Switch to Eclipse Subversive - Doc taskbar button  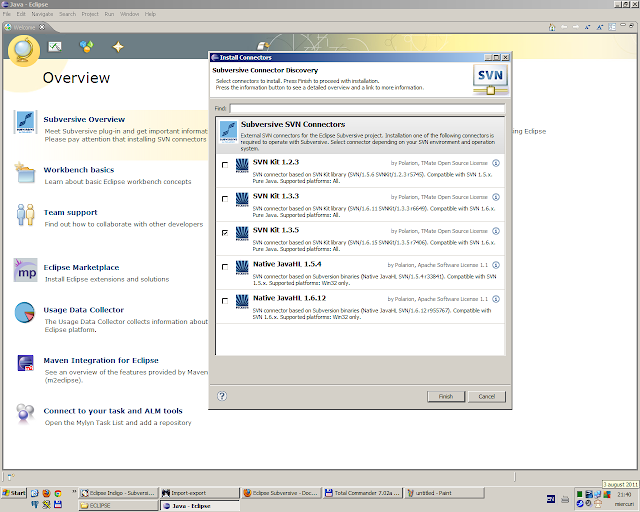pos(281,493)
